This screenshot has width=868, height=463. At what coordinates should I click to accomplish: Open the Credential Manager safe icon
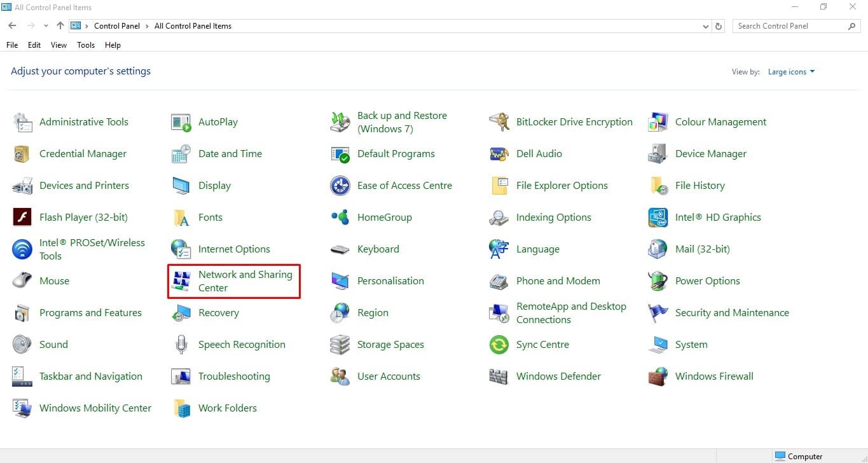tap(22, 154)
